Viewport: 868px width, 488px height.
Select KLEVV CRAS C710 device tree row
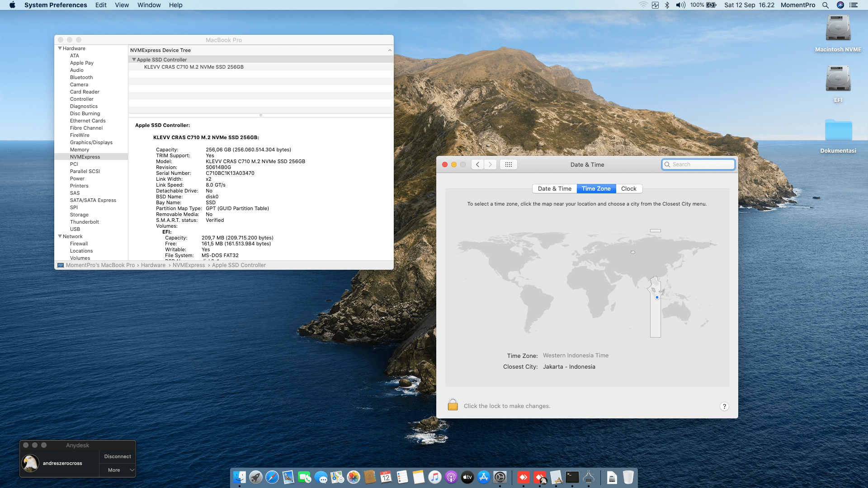click(261, 67)
